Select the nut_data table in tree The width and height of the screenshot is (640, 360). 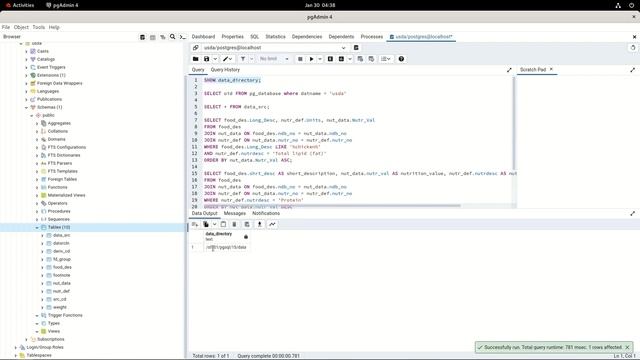point(62,283)
